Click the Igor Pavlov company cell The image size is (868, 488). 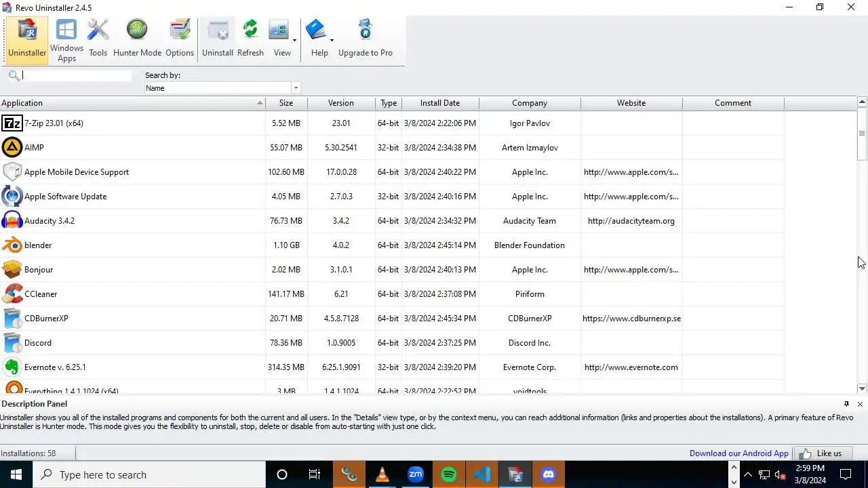click(x=530, y=123)
